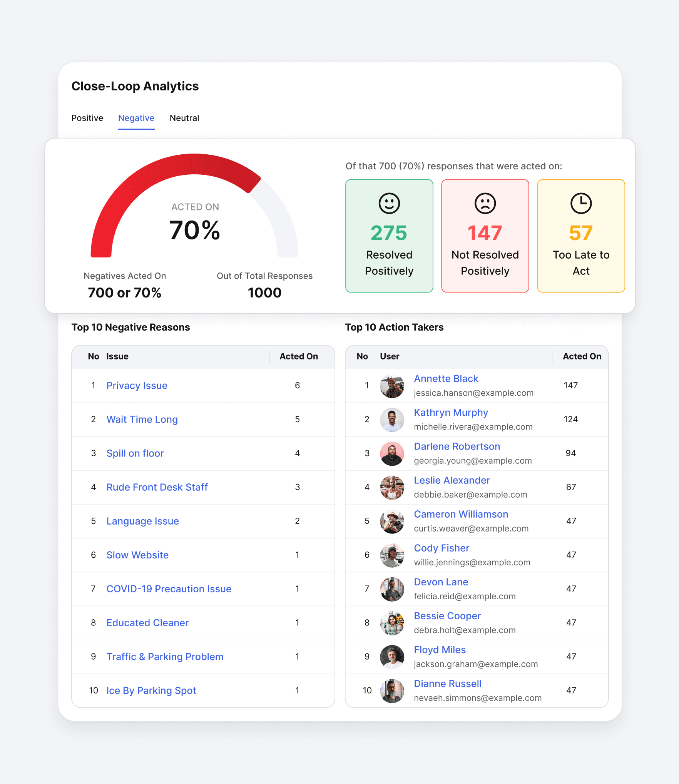Click the sad face Not Resolved icon

485,203
